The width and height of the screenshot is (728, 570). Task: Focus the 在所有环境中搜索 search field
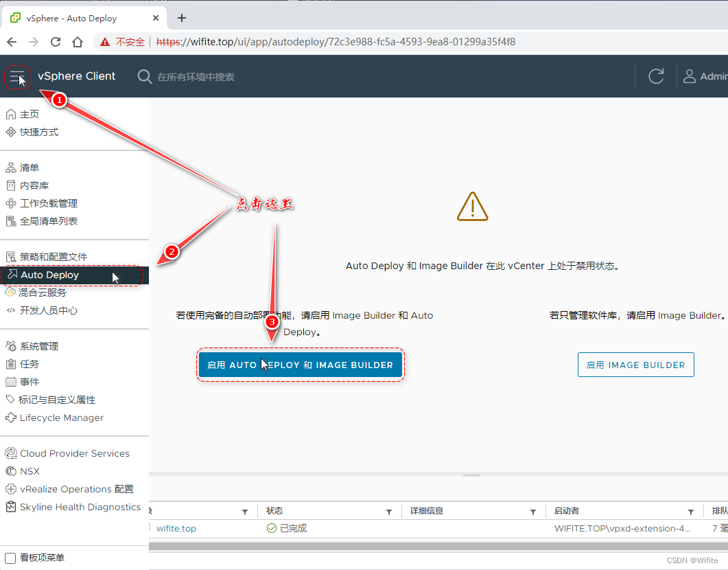tap(196, 77)
